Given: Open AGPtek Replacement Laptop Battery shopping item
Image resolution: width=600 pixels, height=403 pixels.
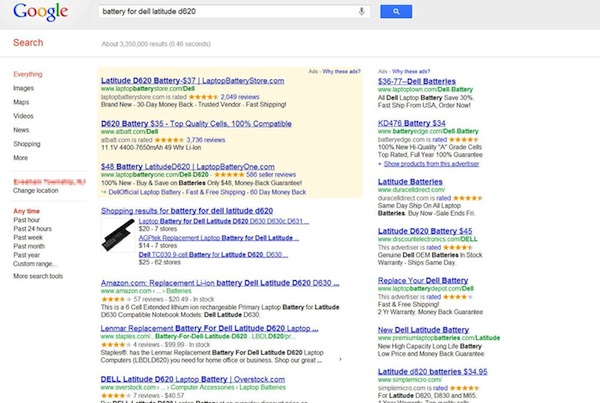Looking at the screenshot, I should click(219, 238).
